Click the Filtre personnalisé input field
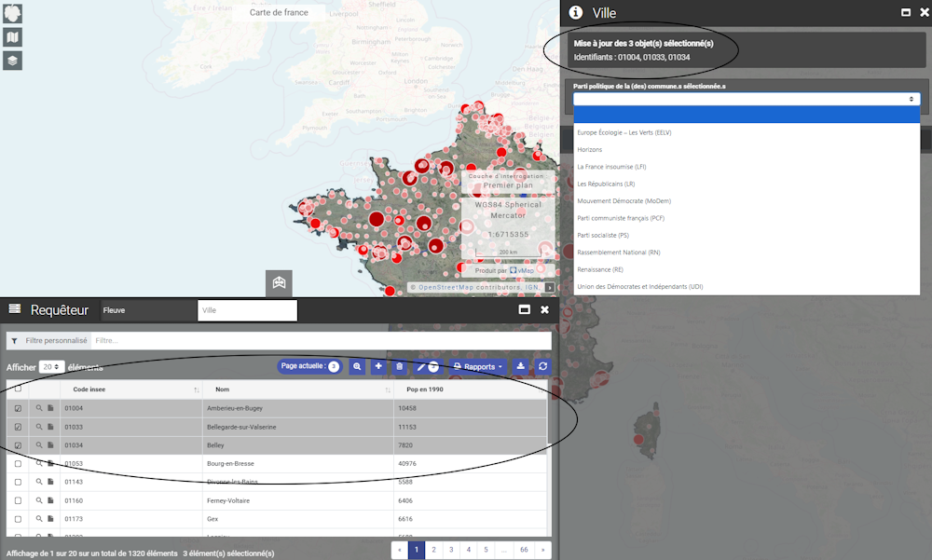 tap(317, 341)
